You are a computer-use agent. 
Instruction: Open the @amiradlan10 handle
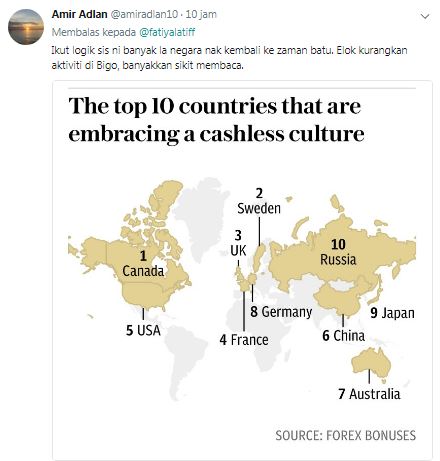(144, 14)
